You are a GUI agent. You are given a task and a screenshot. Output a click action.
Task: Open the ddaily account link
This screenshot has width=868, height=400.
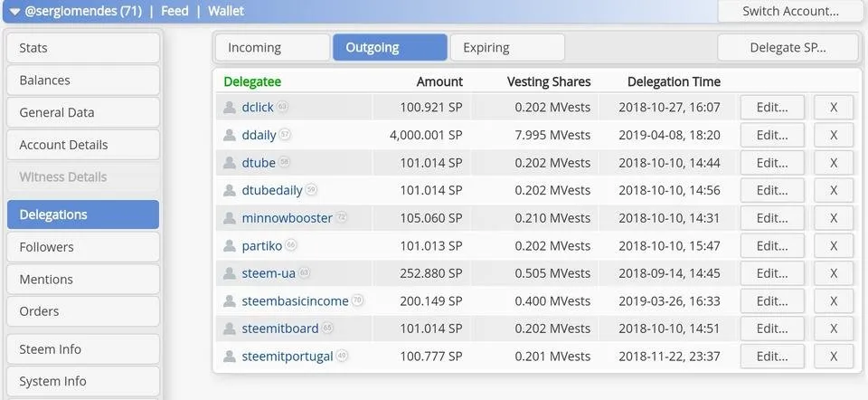tap(259, 135)
